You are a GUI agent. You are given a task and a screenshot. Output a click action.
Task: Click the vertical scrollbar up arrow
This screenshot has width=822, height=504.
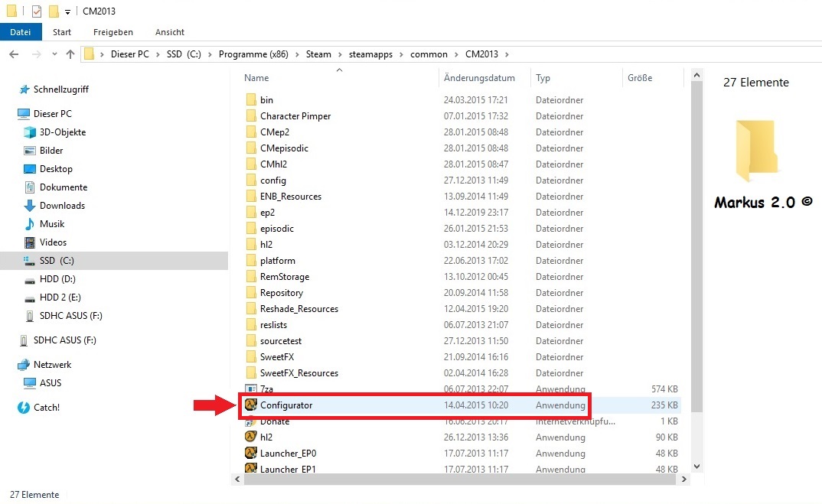696,76
